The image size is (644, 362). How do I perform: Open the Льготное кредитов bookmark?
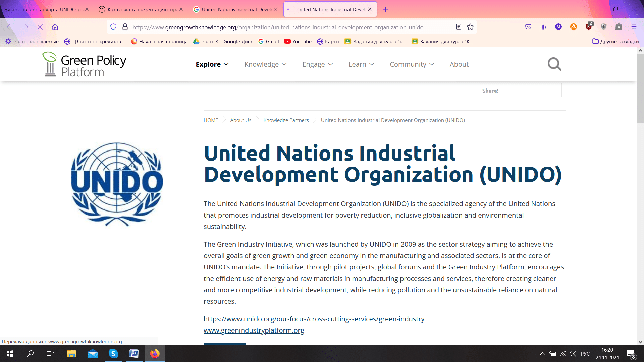tap(95, 41)
